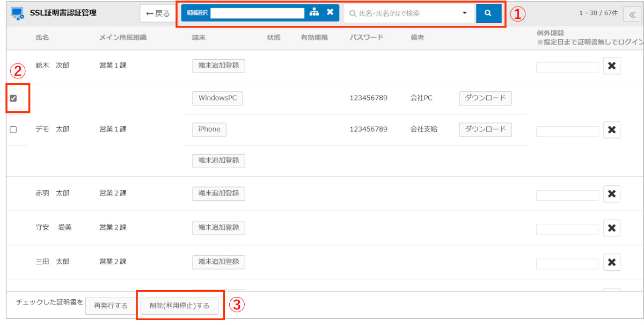Screen dimensions: 644x325
Task: Click the SSL certificate management monitor icon
Action: [17, 13]
